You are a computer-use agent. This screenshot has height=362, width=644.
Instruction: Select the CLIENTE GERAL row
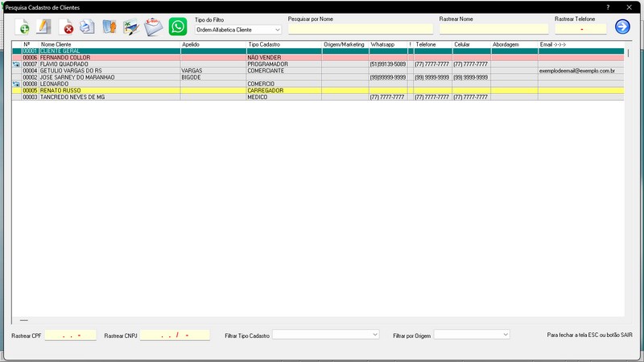click(318, 51)
